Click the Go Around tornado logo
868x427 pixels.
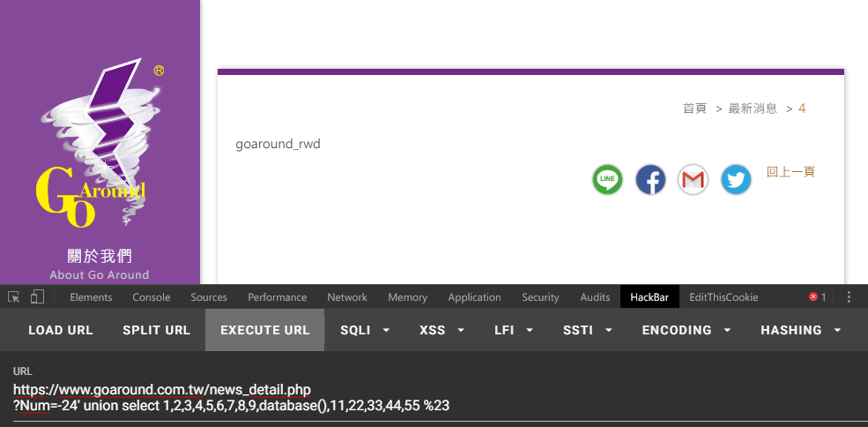[100, 143]
